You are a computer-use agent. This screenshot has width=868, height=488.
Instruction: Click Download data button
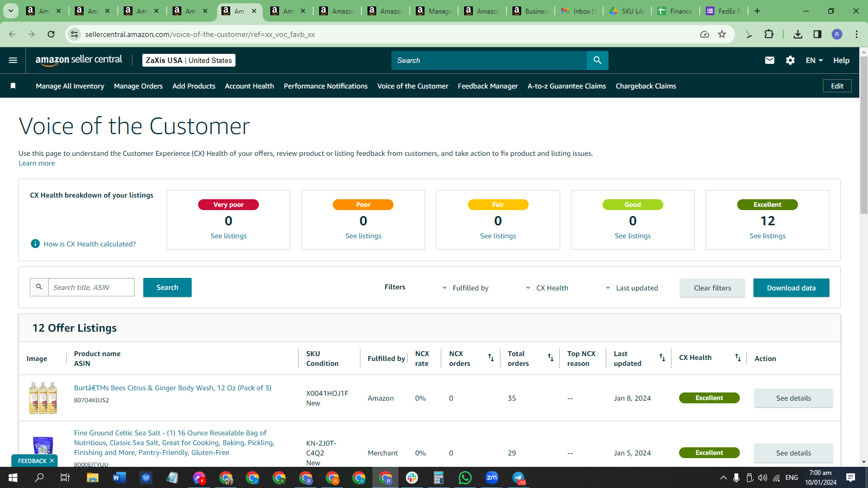(x=791, y=288)
